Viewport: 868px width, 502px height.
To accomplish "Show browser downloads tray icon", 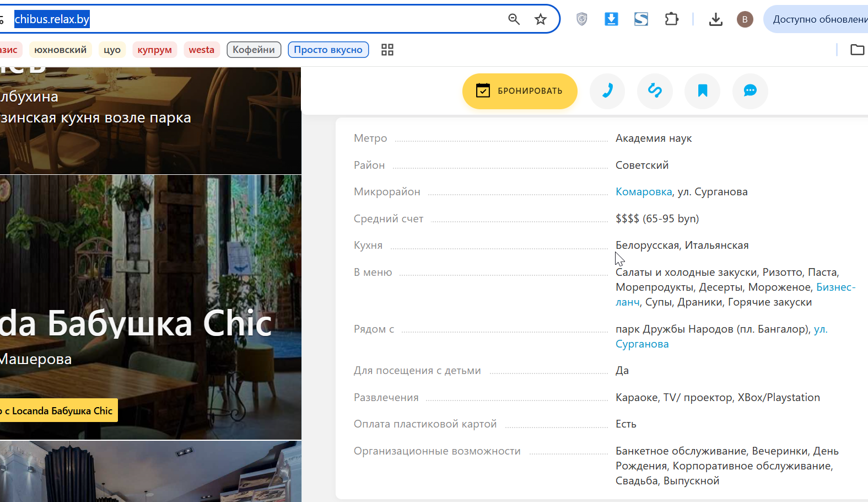I will [715, 19].
